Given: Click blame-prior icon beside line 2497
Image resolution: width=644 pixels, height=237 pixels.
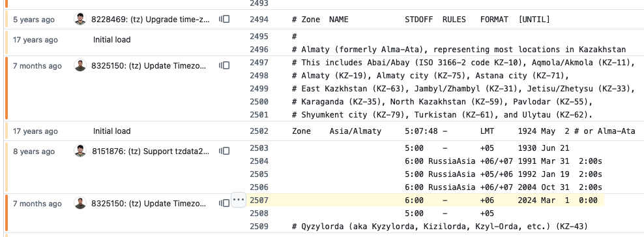Looking at the screenshot, I should (x=224, y=65).
